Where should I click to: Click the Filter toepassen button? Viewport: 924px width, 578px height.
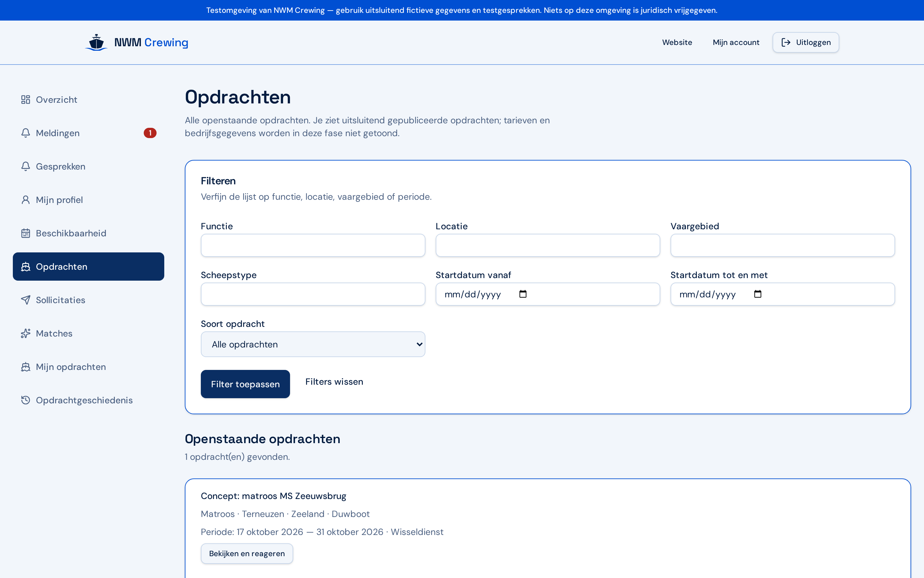coord(245,384)
